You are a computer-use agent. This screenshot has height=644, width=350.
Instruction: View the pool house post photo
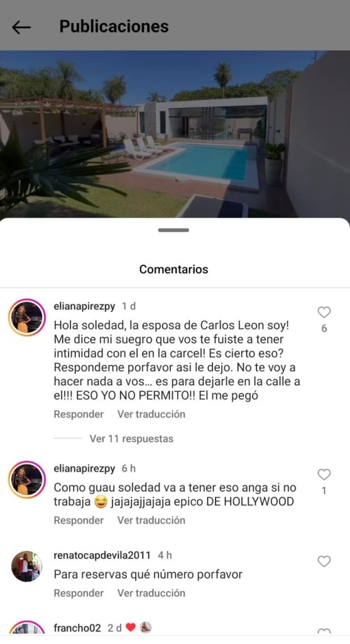(x=175, y=134)
